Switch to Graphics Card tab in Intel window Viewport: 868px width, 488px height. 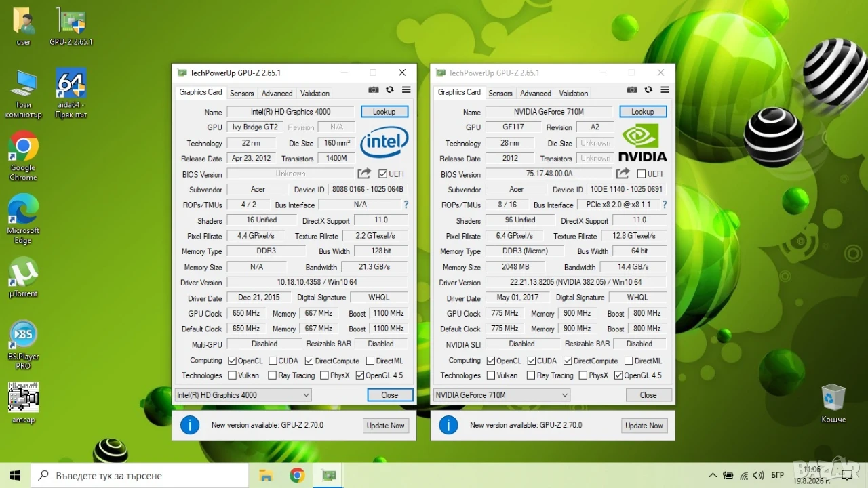201,92
